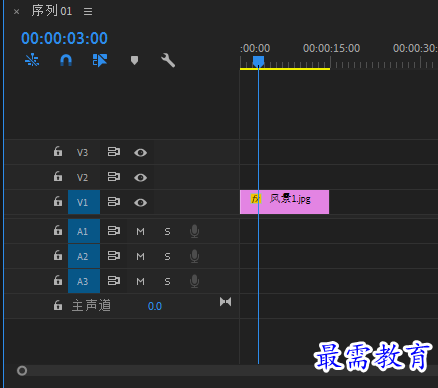
Task: Toggle A1 track targeting
Action: [x=84, y=231]
